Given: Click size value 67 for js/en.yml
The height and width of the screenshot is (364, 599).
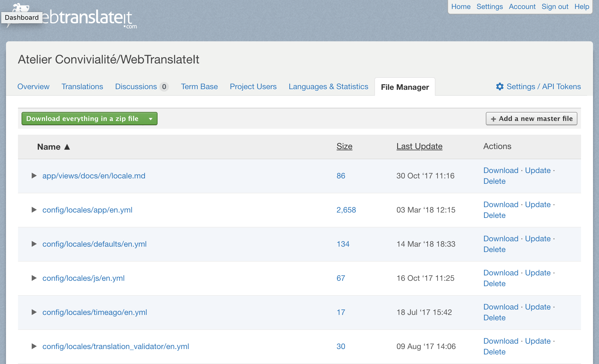Looking at the screenshot, I should [341, 278].
